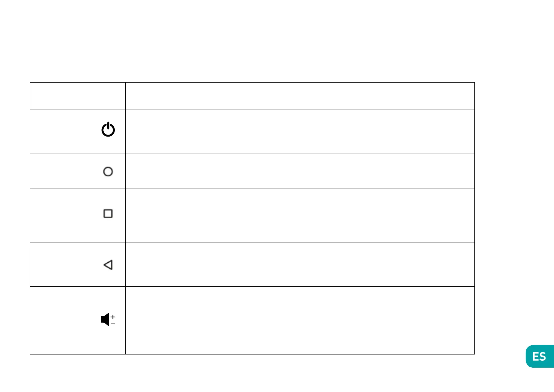Tap the circle Home icon
The image size is (554, 392).
pos(108,171)
